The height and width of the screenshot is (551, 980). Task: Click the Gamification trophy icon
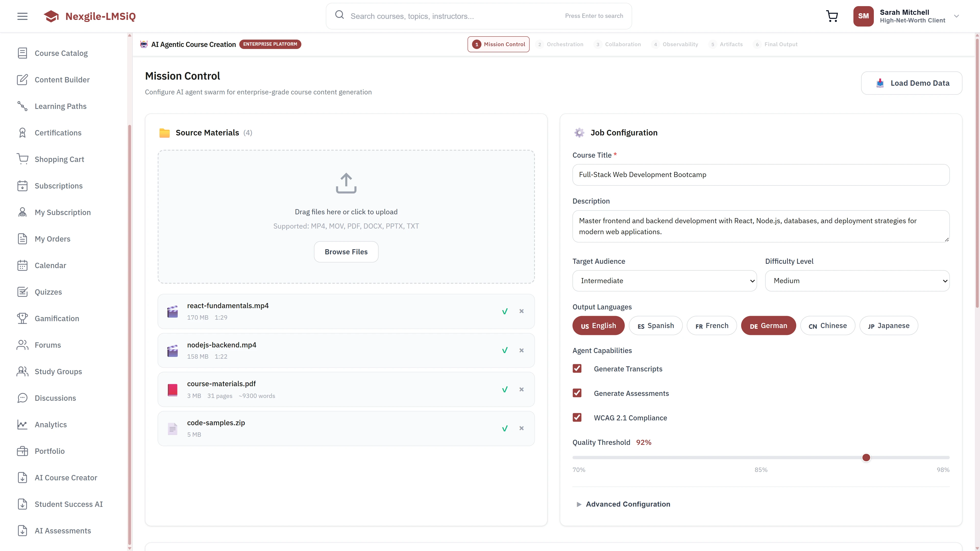point(22,318)
